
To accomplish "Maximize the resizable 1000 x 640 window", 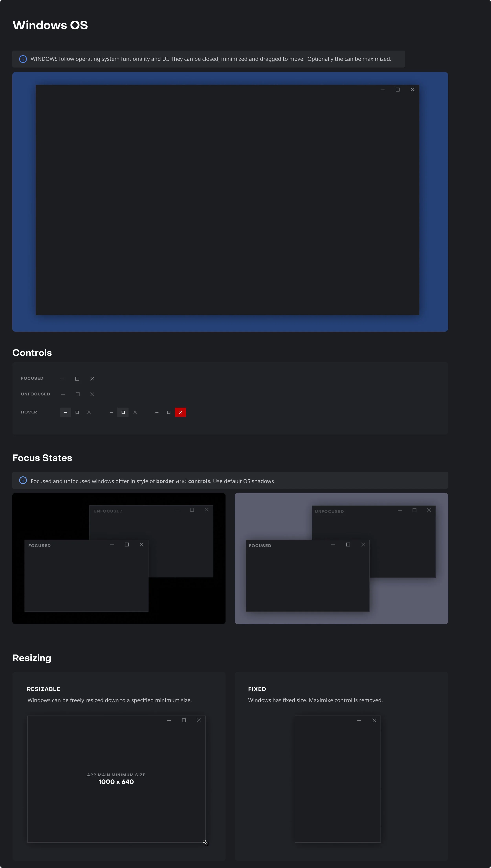I will tap(184, 720).
